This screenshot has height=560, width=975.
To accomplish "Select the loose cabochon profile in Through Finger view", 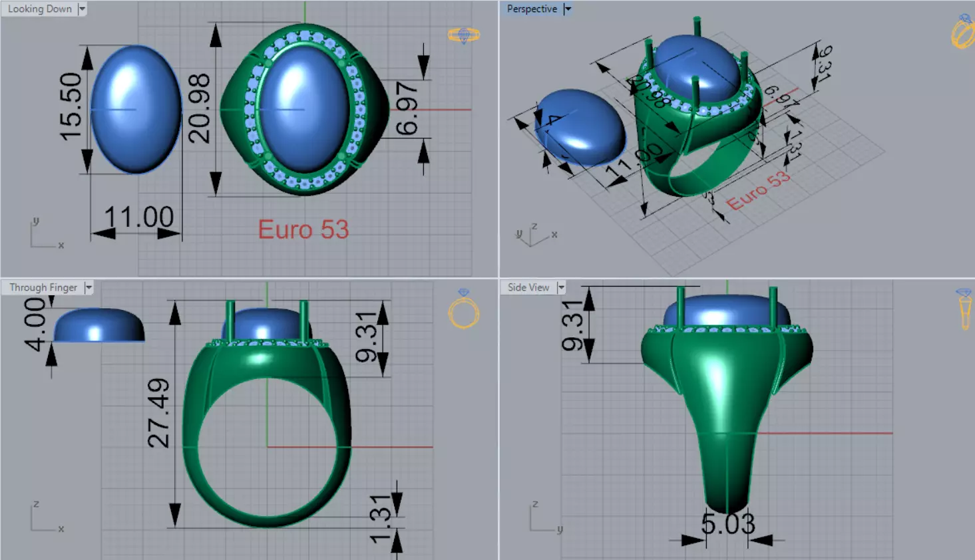I will tap(98, 325).
